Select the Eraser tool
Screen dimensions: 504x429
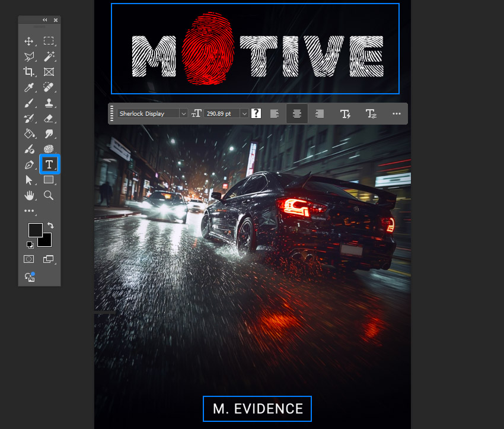pyautogui.click(x=49, y=118)
